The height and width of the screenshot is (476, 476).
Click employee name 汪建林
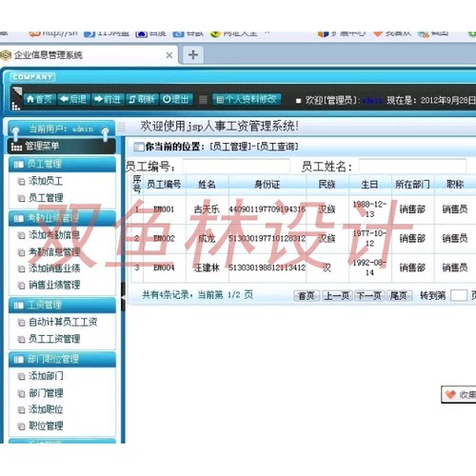coord(207,268)
